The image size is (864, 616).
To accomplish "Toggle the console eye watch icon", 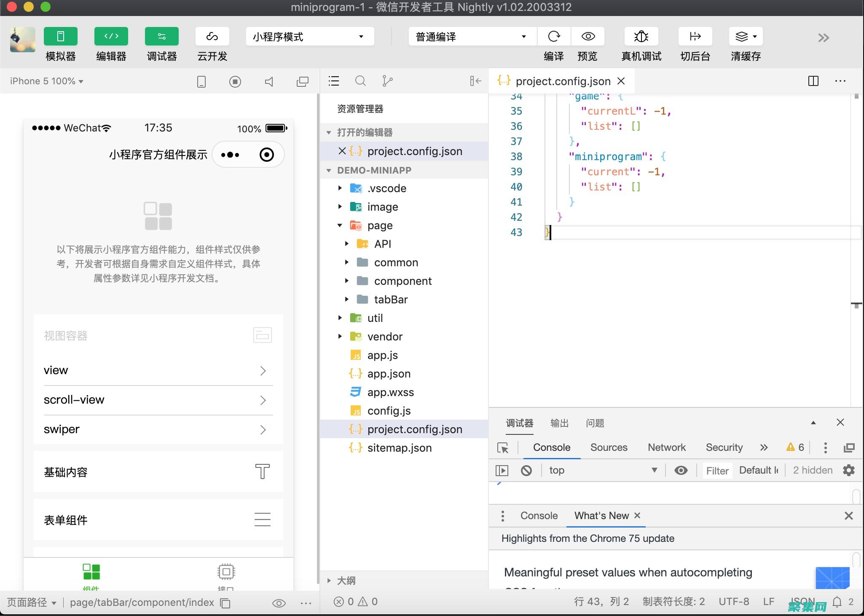I will [x=681, y=470].
